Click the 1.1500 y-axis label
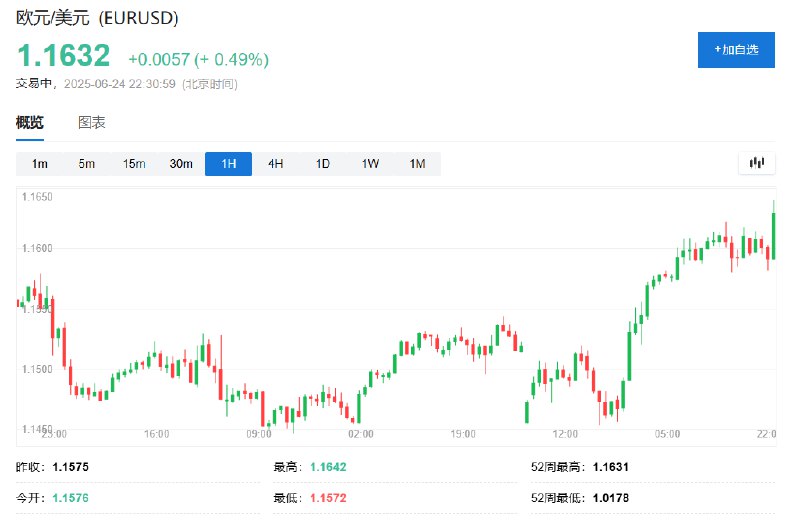This screenshot has width=800, height=524. pyautogui.click(x=37, y=369)
